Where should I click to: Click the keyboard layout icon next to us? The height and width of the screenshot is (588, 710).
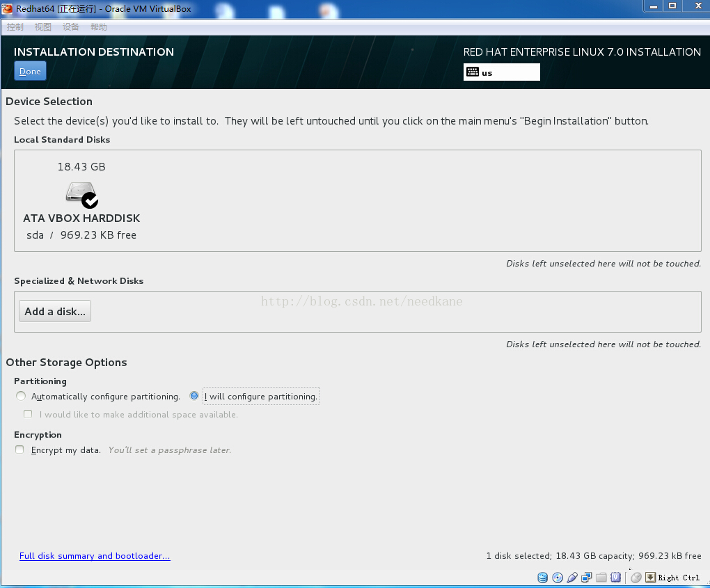click(472, 72)
